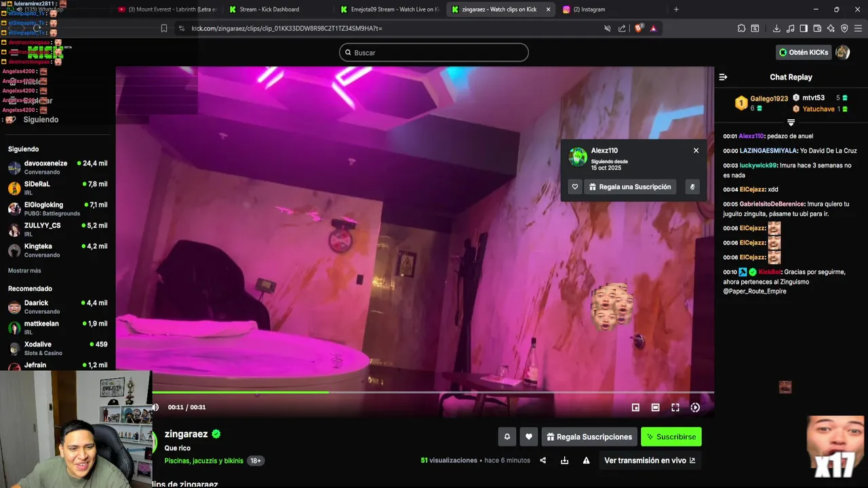
Task: Click the share page icon in address bar
Action: [x=622, y=28]
